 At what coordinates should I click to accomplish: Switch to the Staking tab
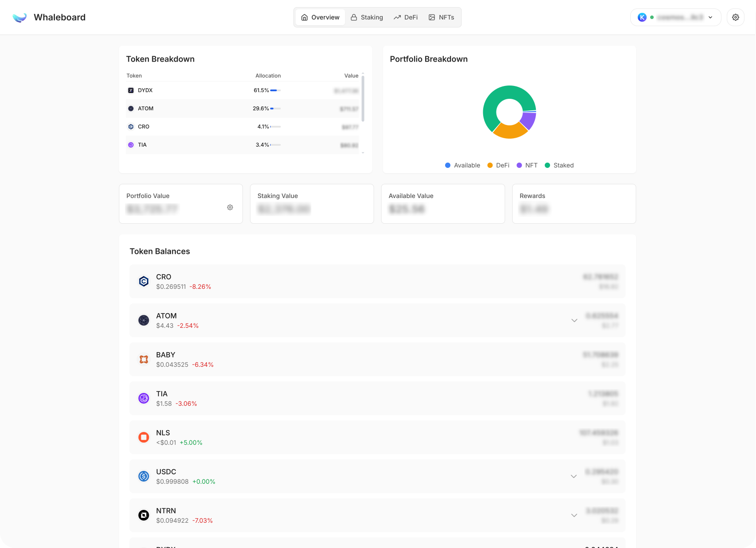click(367, 17)
